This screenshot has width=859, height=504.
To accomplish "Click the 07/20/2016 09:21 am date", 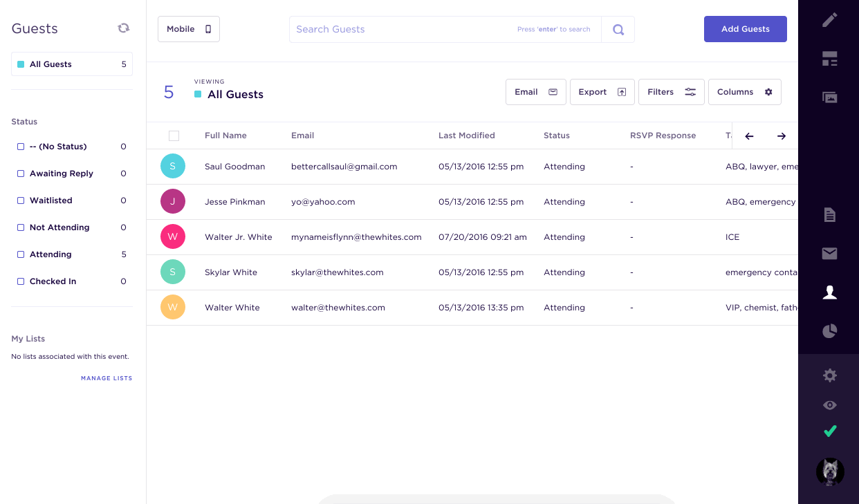I will (483, 237).
